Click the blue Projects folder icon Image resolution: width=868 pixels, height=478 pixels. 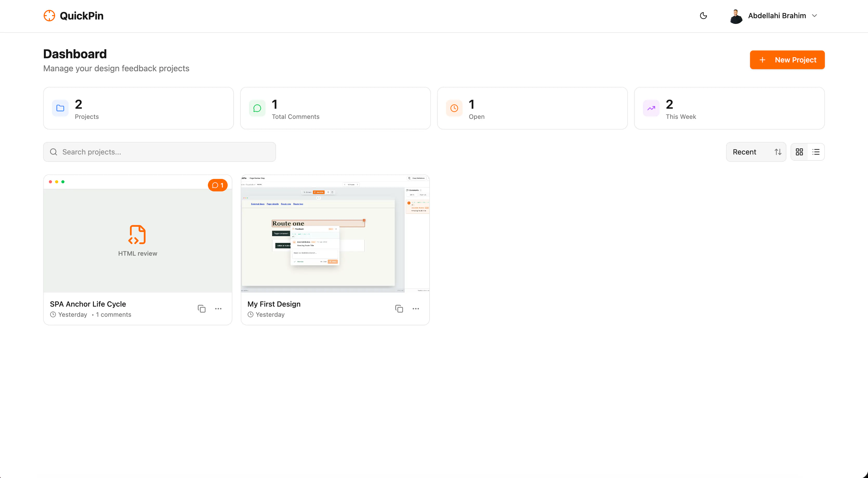60,108
